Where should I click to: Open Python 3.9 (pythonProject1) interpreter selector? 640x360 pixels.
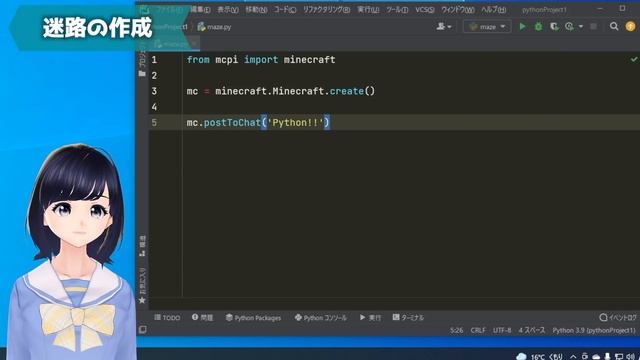pyautogui.click(x=594, y=330)
